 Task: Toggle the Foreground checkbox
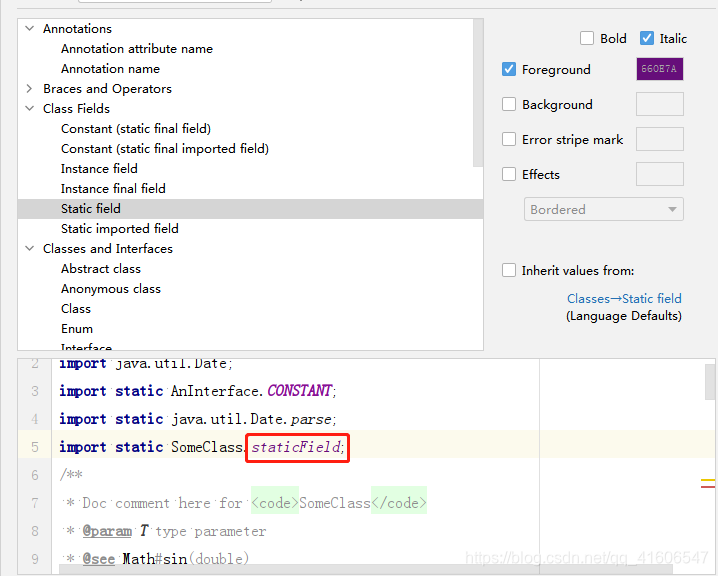coord(509,69)
